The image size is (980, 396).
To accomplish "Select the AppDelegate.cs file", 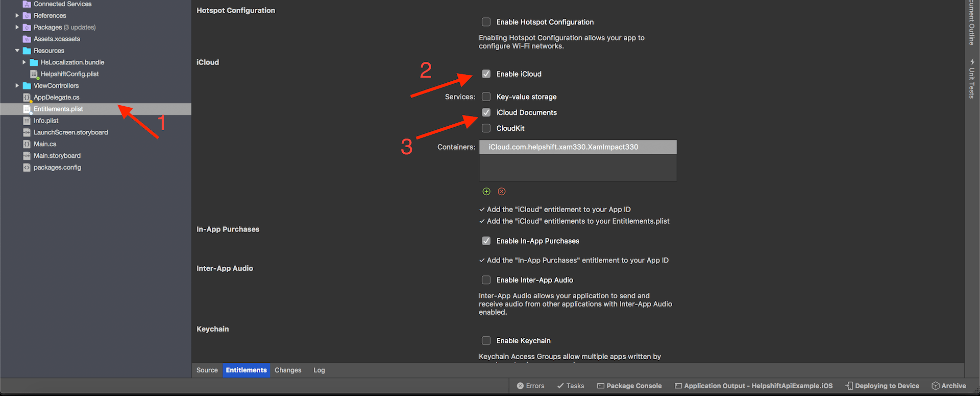I will [x=56, y=97].
